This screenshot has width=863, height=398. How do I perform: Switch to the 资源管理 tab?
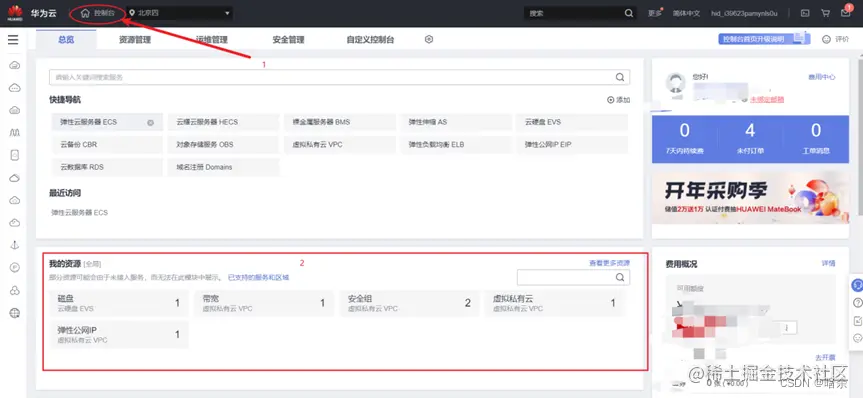135,40
